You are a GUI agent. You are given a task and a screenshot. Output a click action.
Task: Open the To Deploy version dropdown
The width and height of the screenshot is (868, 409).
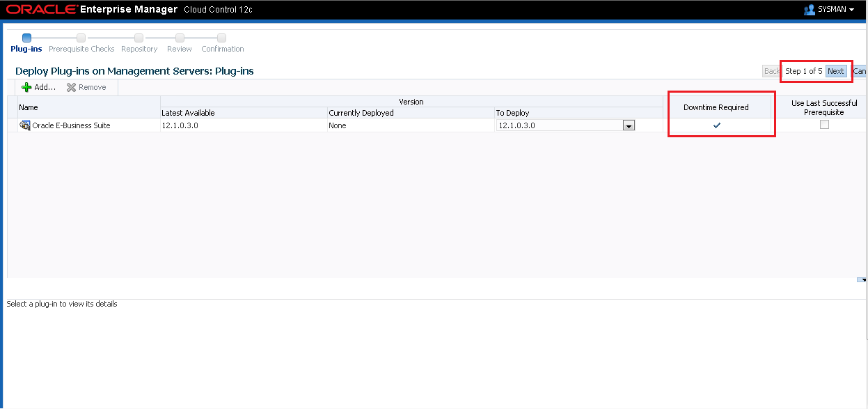[629, 125]
